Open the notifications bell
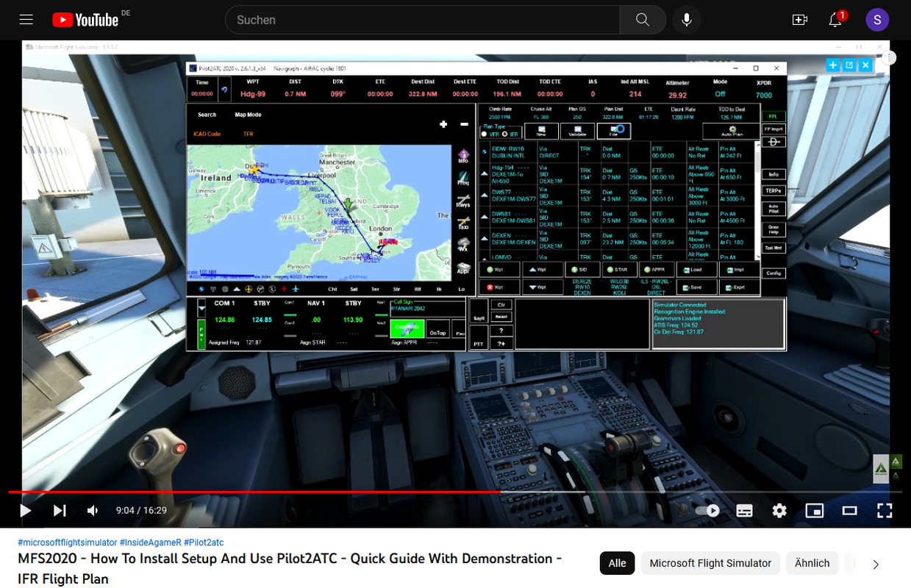The image size is (911, 588). tap(835, 20)
